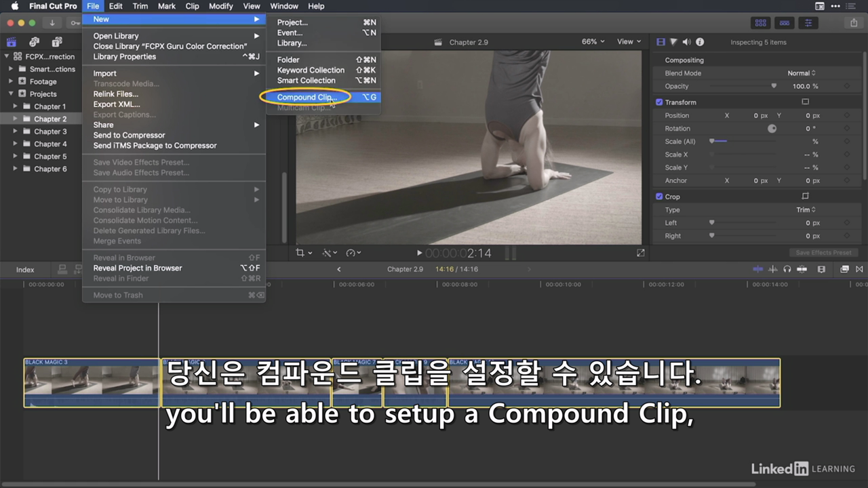Disable the Crop checkbox
Viewport: 868px width, 488px height.
click(x=659, y=197)
